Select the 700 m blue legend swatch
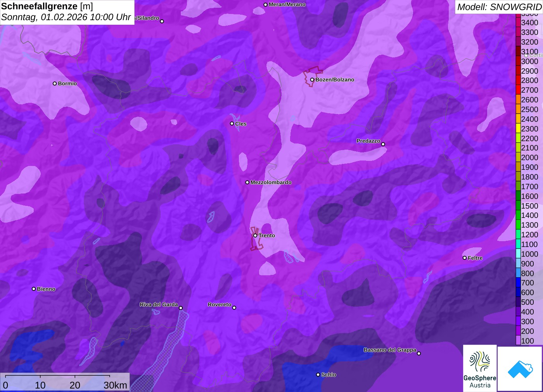Viewport: 543px width, 392px height. point(518,283)
